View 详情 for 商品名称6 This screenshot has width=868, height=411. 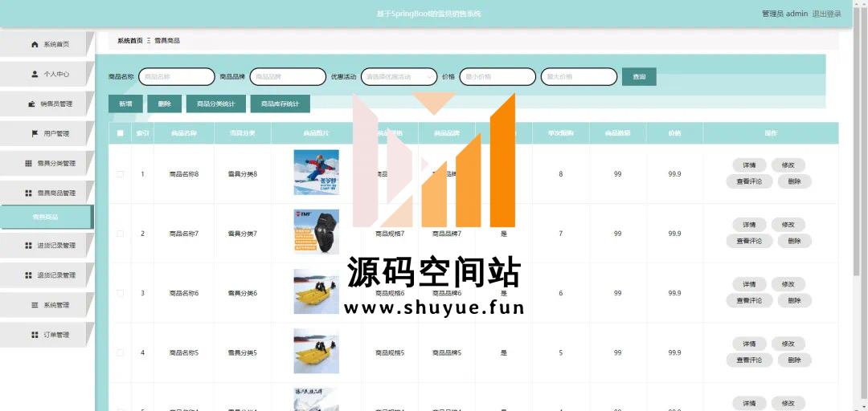(750, 284)
